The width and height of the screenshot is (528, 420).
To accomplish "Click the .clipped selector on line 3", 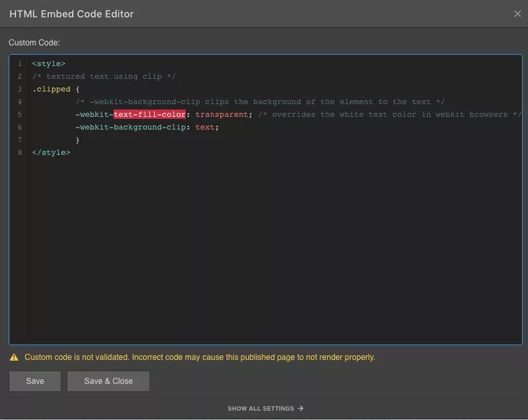I will tap(51, 89).
